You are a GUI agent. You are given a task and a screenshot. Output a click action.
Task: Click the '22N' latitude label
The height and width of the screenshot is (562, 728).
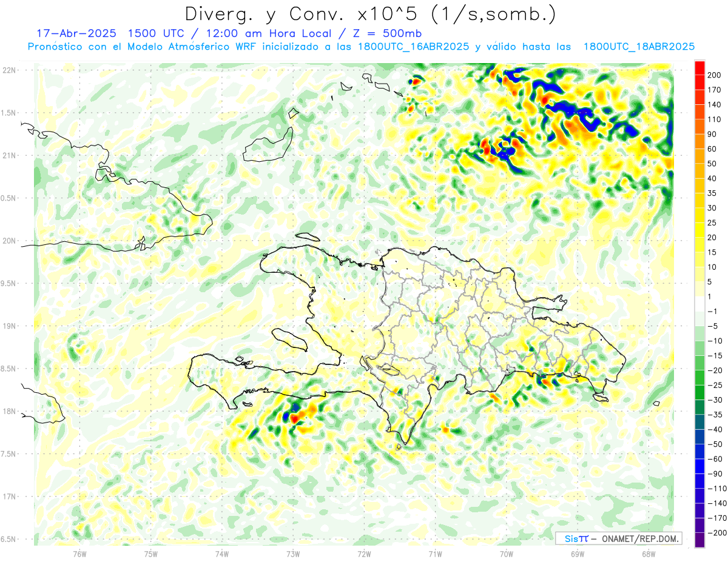click(8, 70)
